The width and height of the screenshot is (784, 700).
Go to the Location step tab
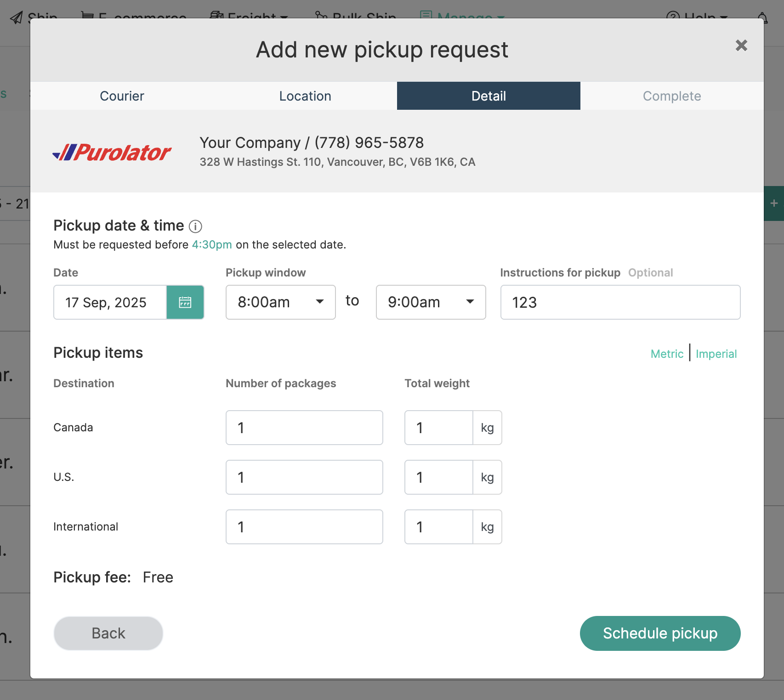[305, 96]
